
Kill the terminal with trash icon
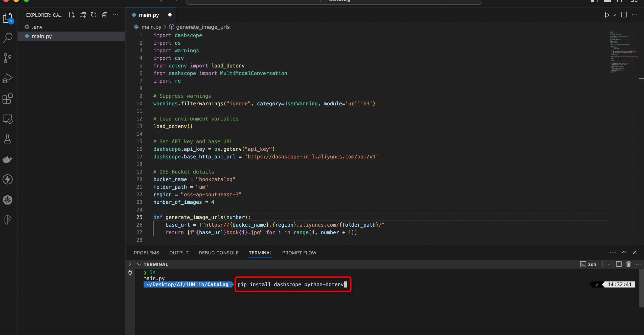[x=629, y=264]
